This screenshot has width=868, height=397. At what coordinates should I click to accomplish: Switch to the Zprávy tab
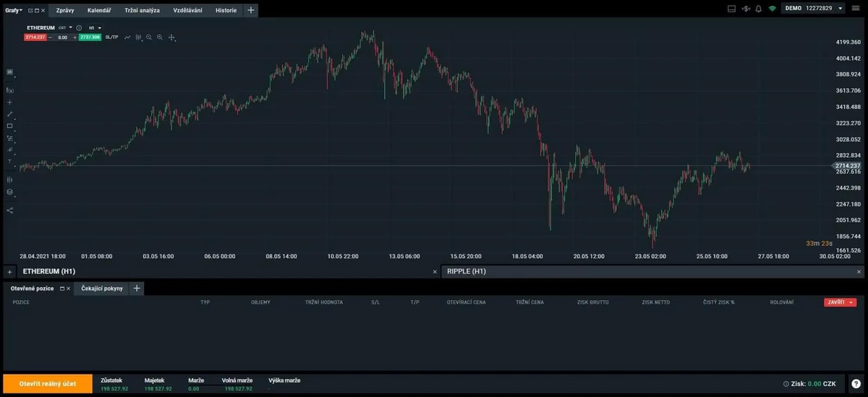[65, 11]
